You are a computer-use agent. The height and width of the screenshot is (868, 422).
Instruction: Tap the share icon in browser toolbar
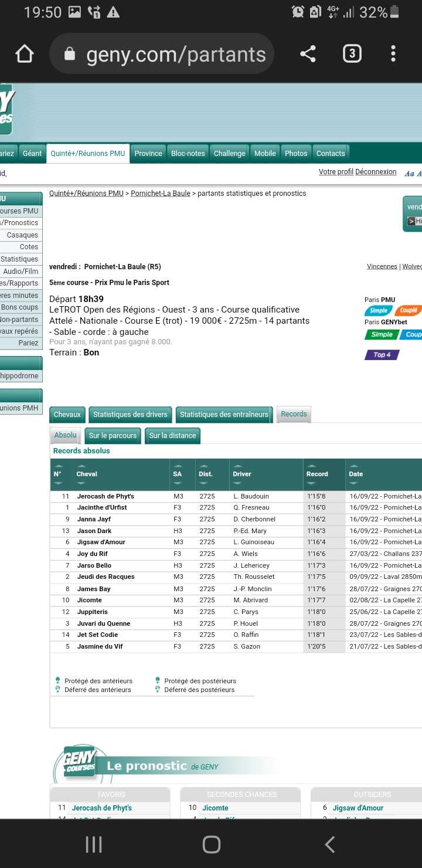tap(308, 54)
